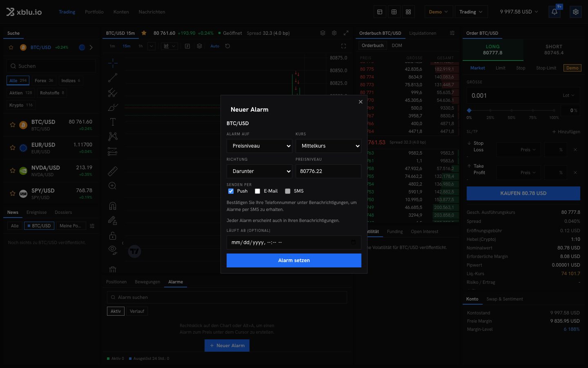Toggle favorite star on BTC/USD chart header
This screenshot has width=588, height=368.
144,33
